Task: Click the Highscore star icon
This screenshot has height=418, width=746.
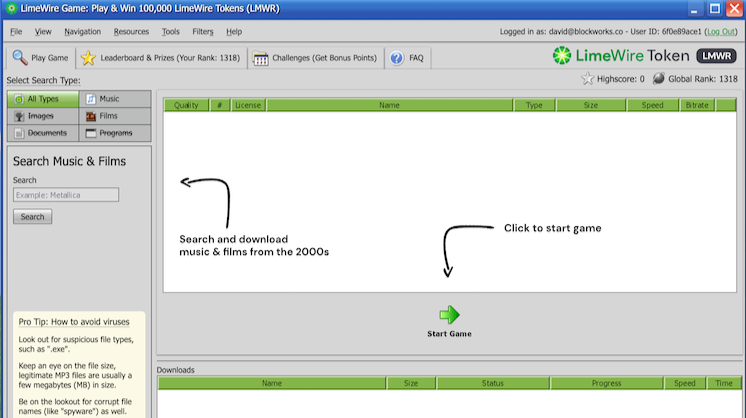Action: tap(587, 79)
